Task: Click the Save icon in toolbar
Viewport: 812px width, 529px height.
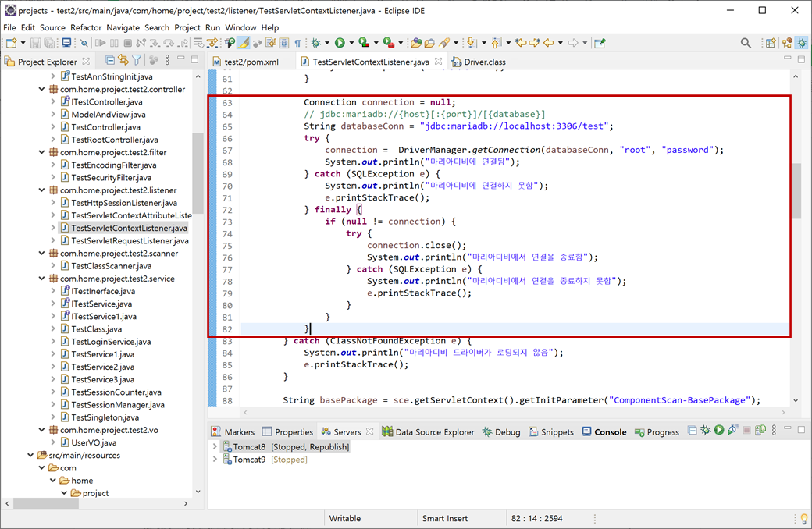Action: [35, 43]
